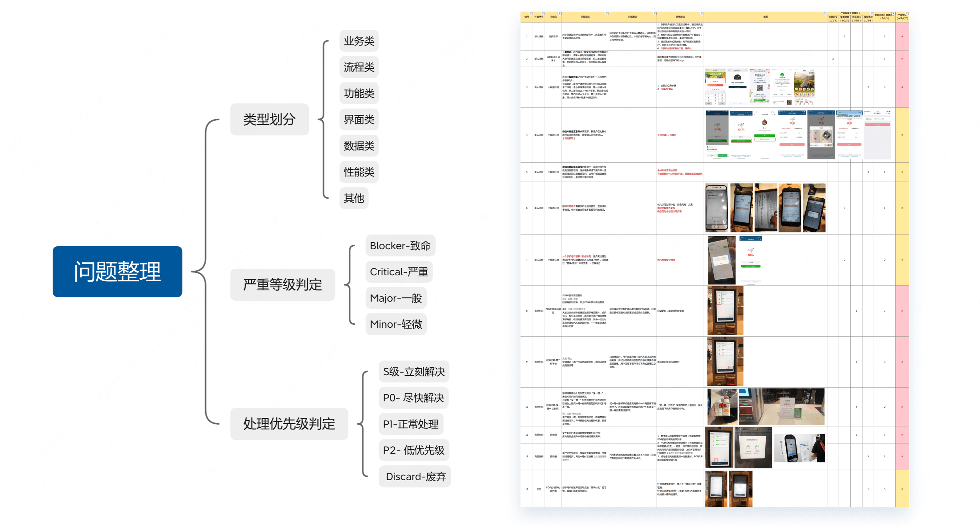Click the POS kiosk photo in row 8
This screenshot has width=980, height=526.
click(725, 310)
